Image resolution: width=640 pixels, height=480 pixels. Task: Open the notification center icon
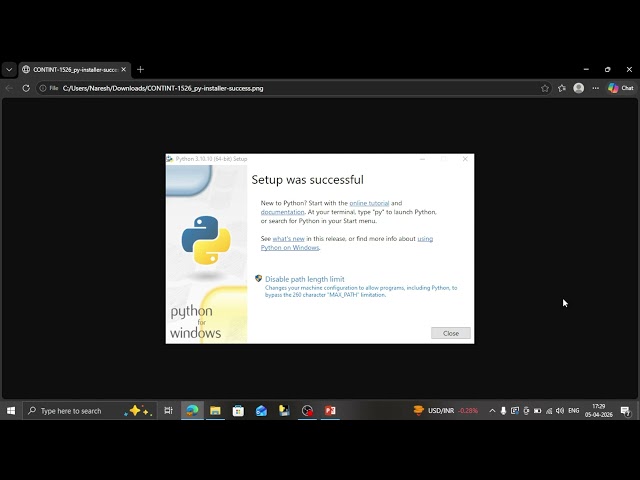[626, 411]
